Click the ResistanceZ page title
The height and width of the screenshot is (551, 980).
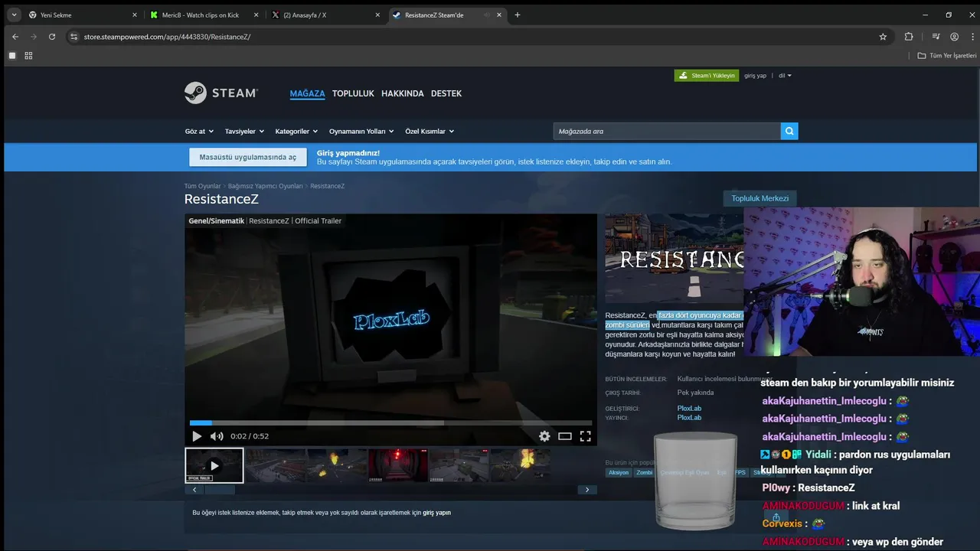click(221, 199)
